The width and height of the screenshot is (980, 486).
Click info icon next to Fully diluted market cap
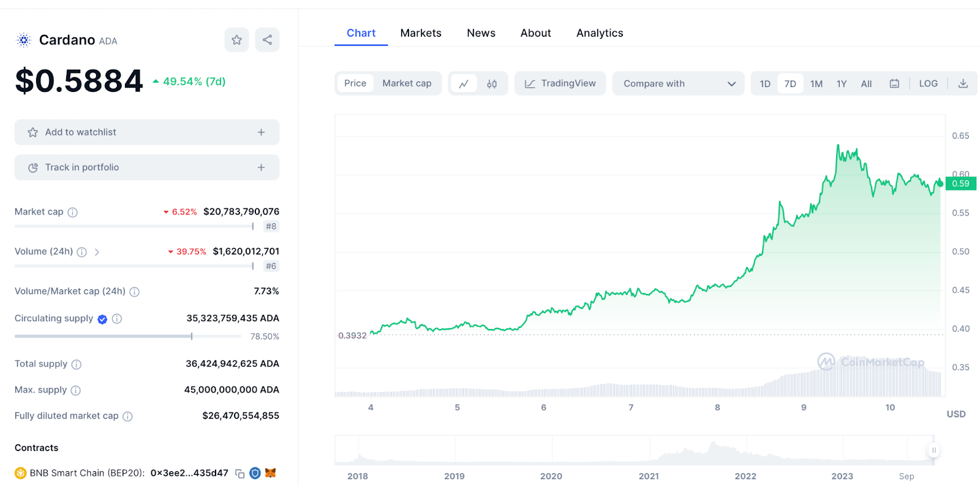127,416
